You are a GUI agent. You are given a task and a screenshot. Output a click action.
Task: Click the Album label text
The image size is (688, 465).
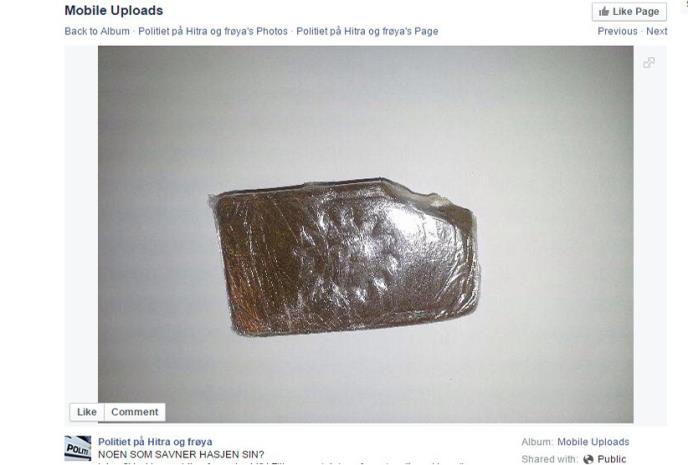click(537, 442)
